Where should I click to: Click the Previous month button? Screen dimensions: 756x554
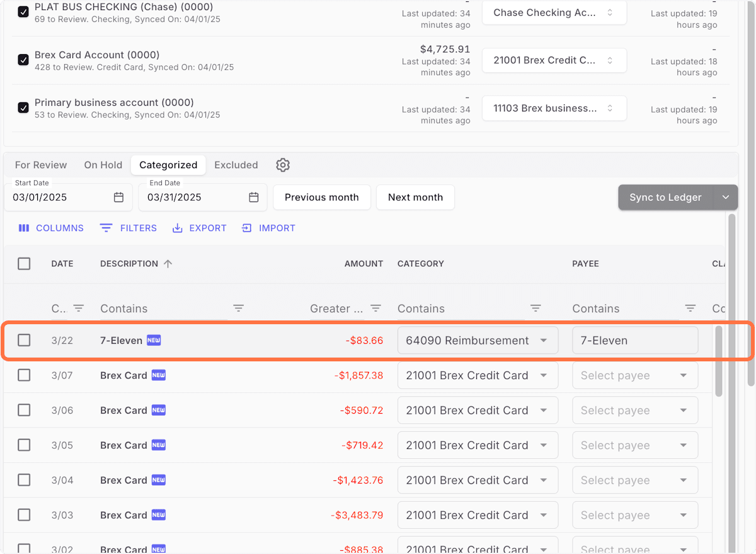321,197
